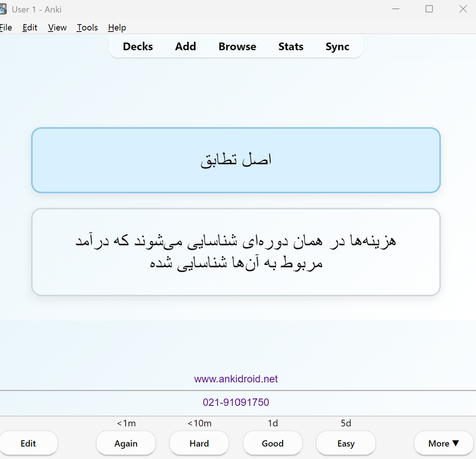This screenshot has width=476, height=459.
Task: Rate the card as Easy
Action: click(x=346, y=443)
